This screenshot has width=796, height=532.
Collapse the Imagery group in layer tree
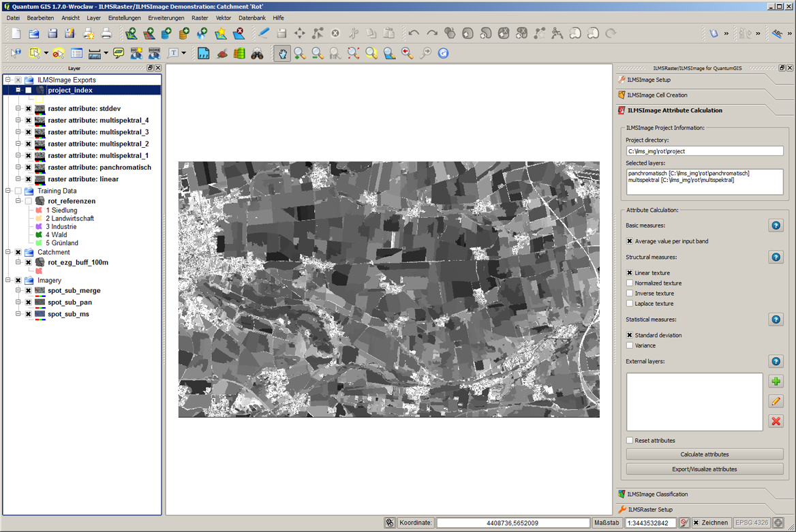[8, 281]
